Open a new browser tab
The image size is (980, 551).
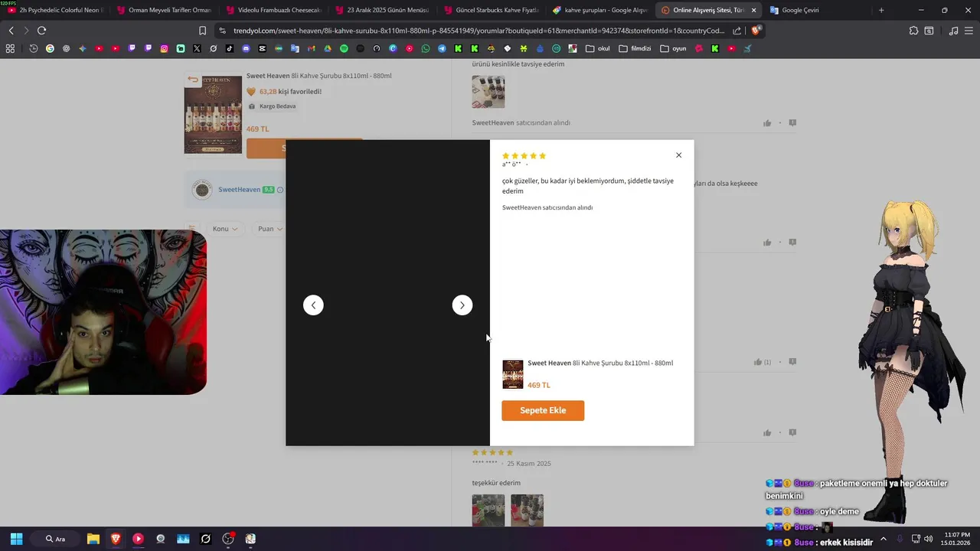pos(881,10)
